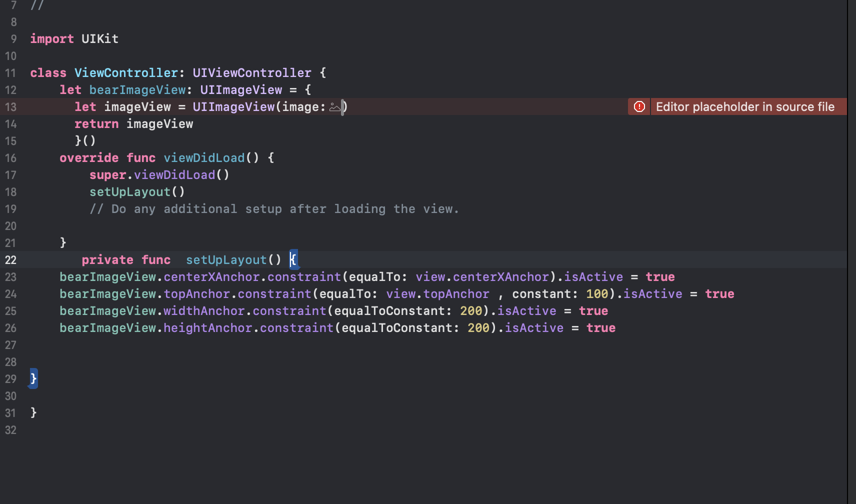Click the ViewController class name

(x=126, y=73)
